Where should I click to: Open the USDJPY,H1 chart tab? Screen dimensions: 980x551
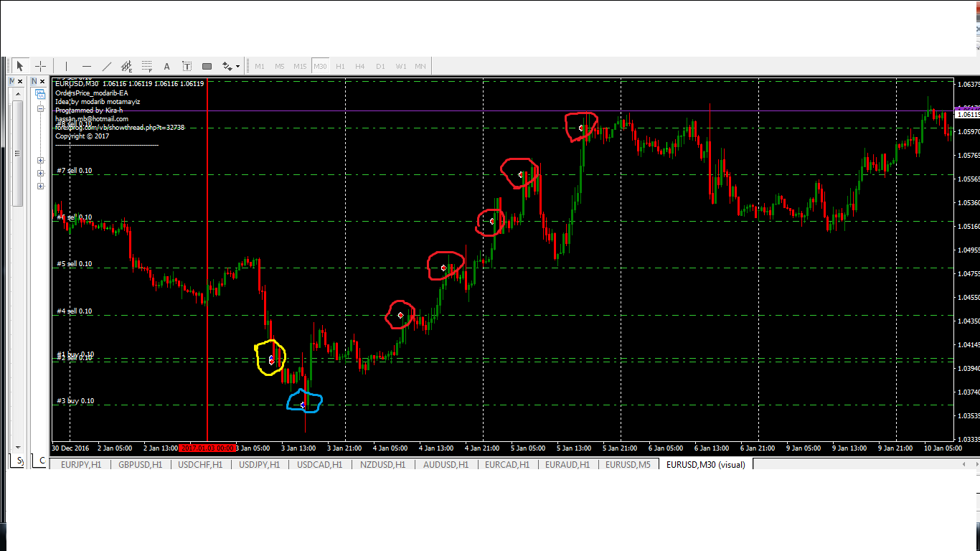[259, 464]
